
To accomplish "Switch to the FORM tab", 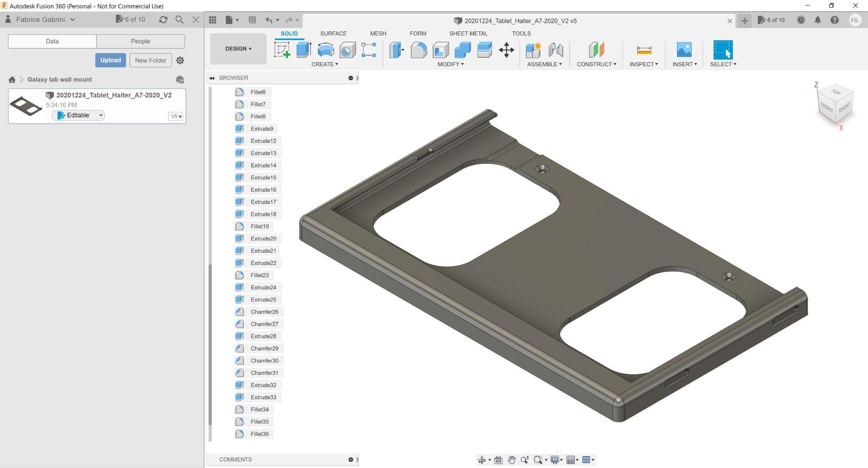I will [418, 33].
